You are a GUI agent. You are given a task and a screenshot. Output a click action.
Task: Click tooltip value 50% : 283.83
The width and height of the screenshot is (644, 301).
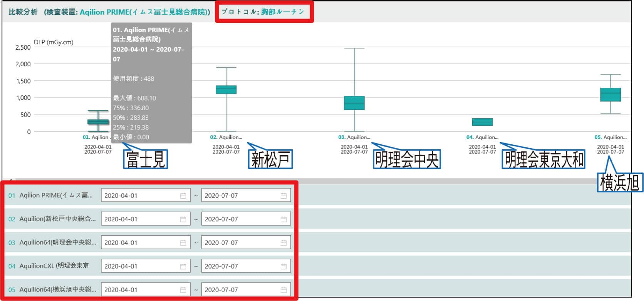pyautogui.click(x=131, y=118)
